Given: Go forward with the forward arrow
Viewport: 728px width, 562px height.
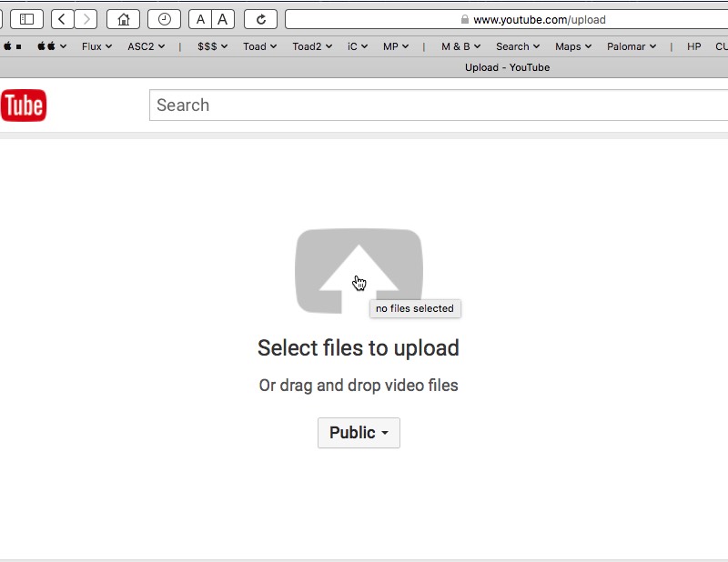Looking at the screenshot, I should [x=86, y=19].
